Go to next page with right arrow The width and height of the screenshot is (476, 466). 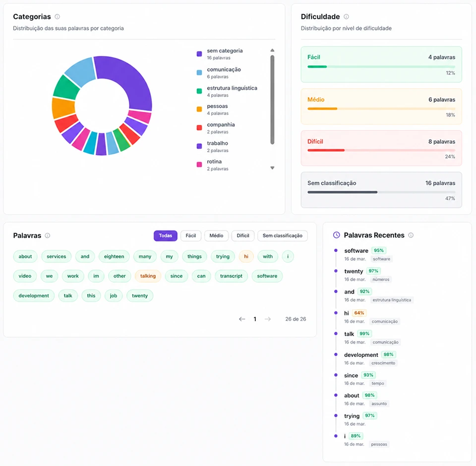tap(267, 319)
